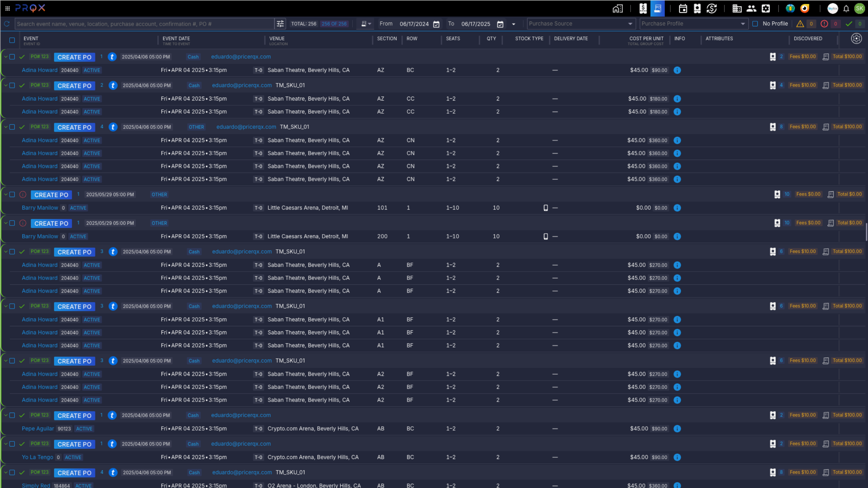Click the Discovered column header
Image resolution: width=868 pixels, height=488 pixels.
pos(807,38)
